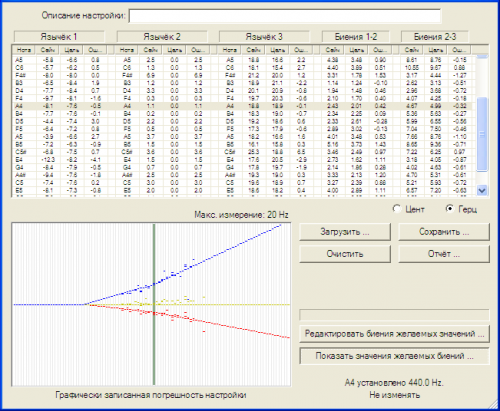The width and height of the screenshot is (500, 411).
Task: Click the Язычок 1 header button
Action: pyautogui.click(x=59, y=37)
